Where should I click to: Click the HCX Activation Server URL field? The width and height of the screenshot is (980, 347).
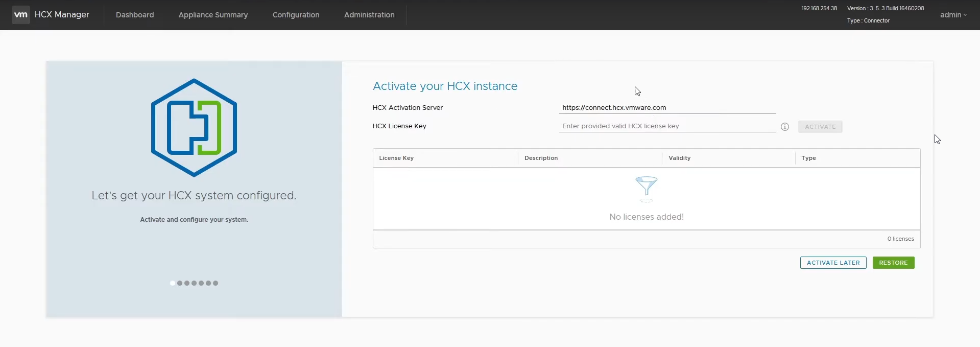tap(667, 107)
